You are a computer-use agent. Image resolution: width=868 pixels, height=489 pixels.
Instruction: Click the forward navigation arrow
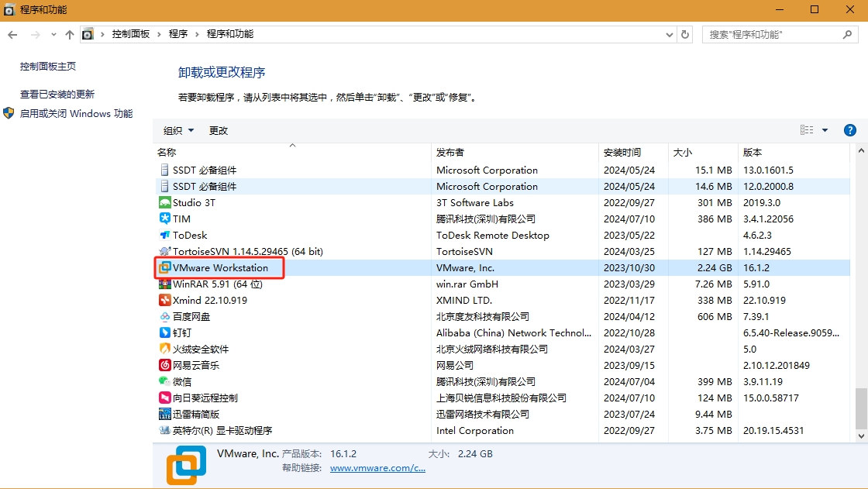[x=36, y=34]
